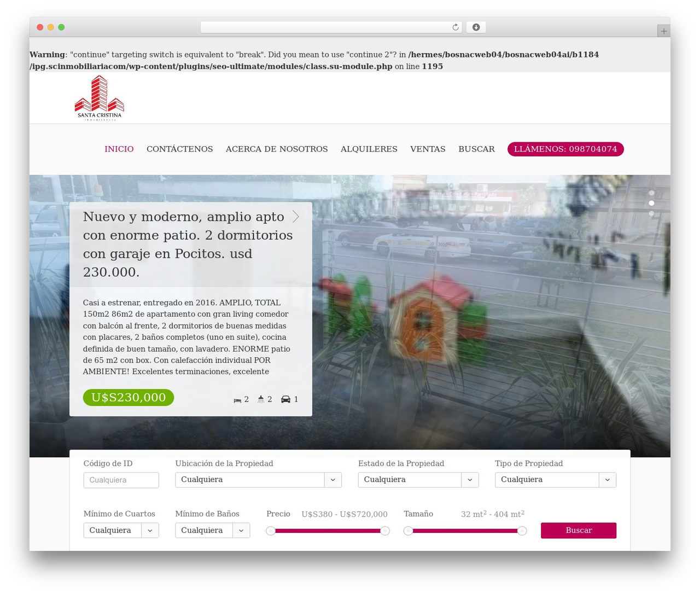Click the Precio slider minimum handle
This screenshot has width=700, height=593.
(x=271, y=531)
